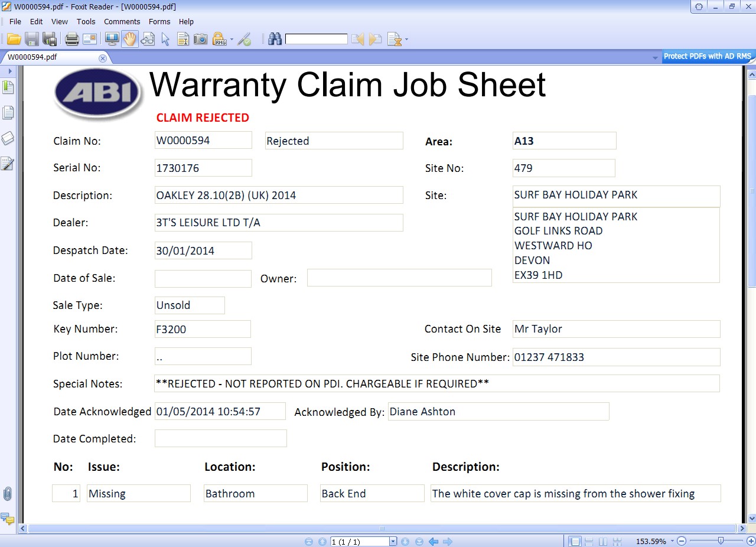Screen dimensions: 756x547
Task: Go to first page button
Action: click(x=309, y=542)
